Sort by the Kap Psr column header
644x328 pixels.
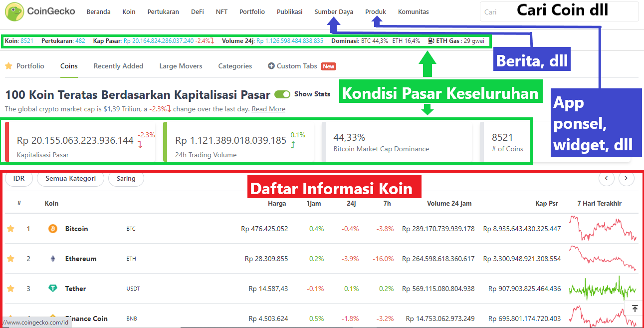pos(547,203)
